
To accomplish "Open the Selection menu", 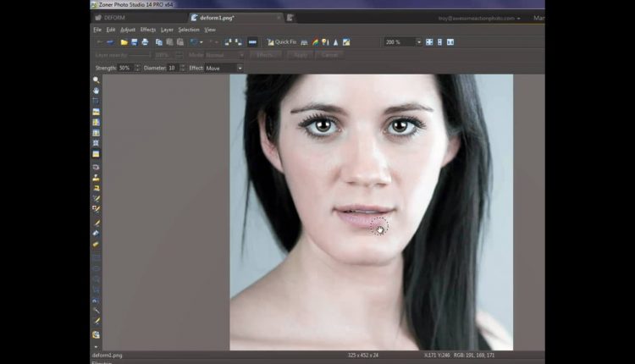I will pos(189,30).
